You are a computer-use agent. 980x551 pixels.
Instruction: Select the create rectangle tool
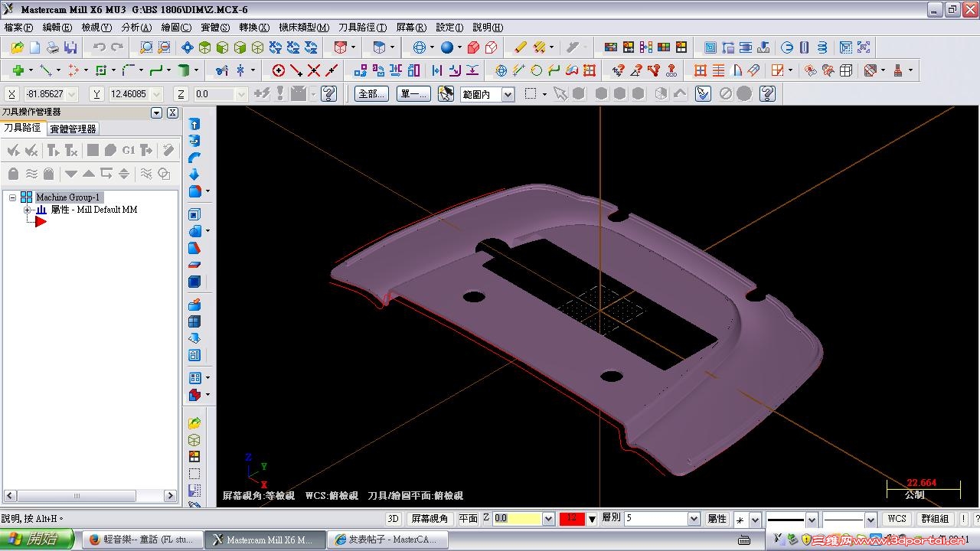click(x=101, y=70)
